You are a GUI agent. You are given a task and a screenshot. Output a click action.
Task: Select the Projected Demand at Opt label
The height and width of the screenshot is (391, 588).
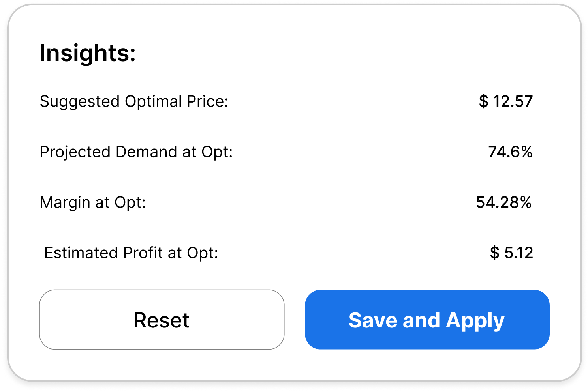click(136, 152)
